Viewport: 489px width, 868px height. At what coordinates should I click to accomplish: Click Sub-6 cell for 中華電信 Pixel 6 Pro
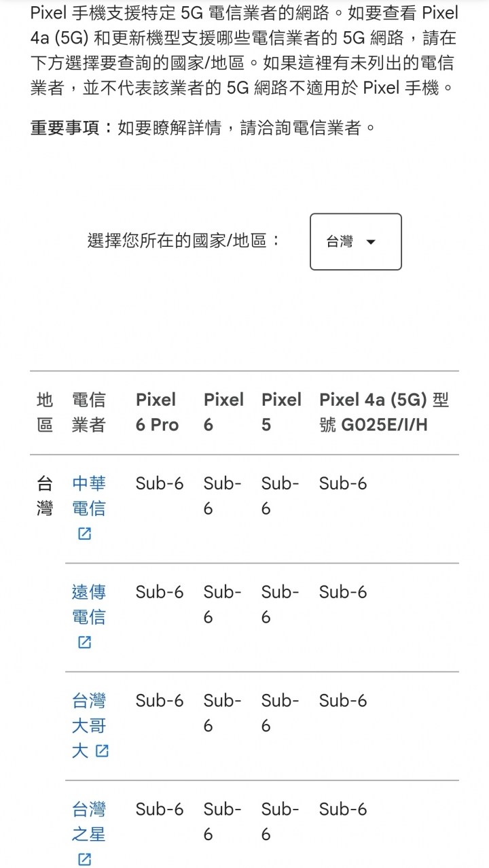(160, 483)
